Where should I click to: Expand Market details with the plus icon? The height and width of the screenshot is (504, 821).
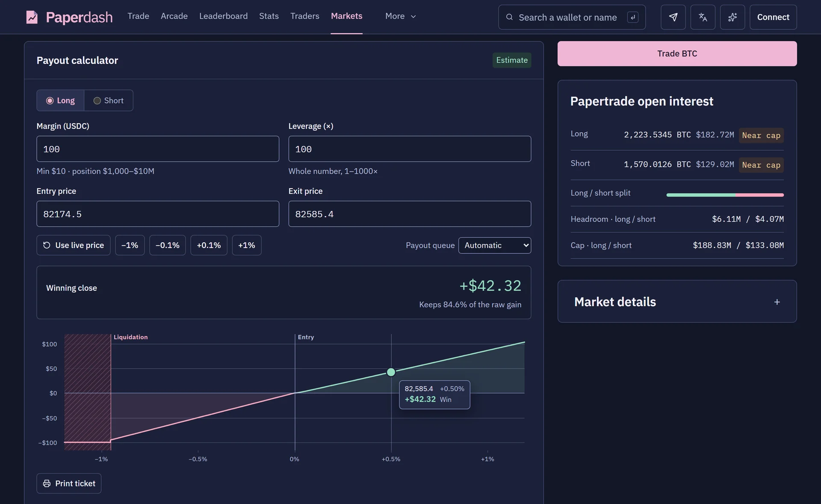click(x=777, y=302)
